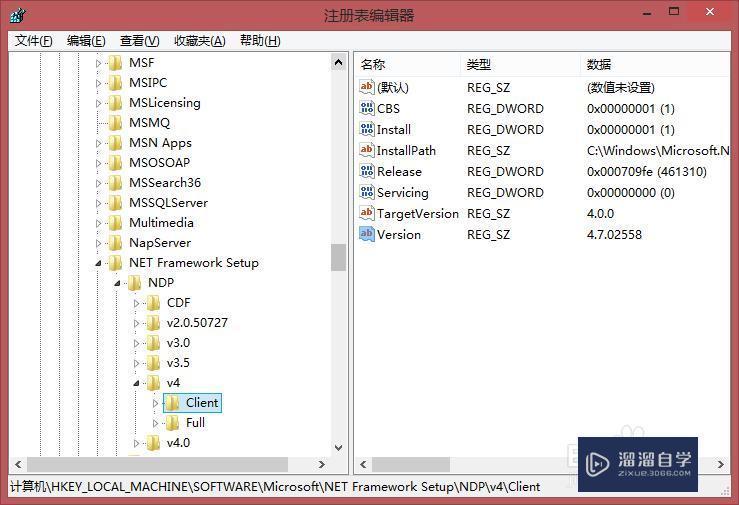Click the (默认) string value icon

coord(367,87)
